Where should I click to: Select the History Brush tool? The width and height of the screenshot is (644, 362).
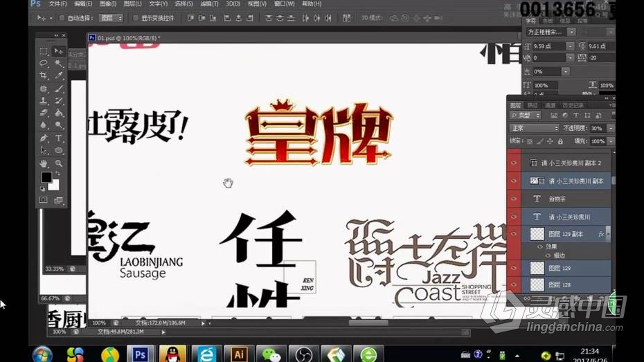[59, 100]
